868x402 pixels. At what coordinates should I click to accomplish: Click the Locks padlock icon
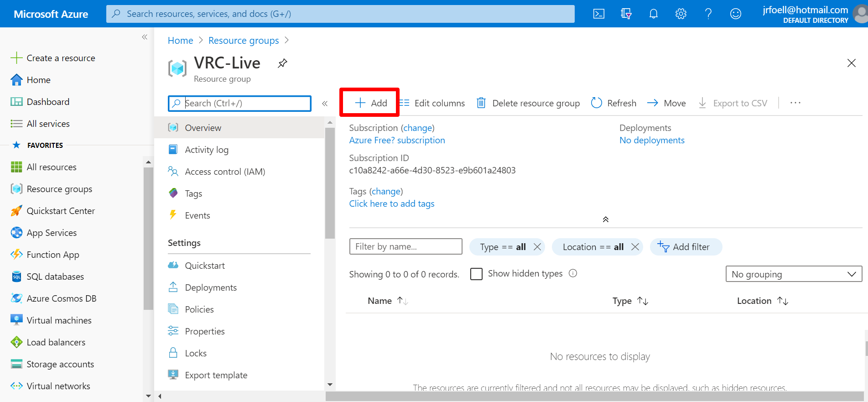173,353
